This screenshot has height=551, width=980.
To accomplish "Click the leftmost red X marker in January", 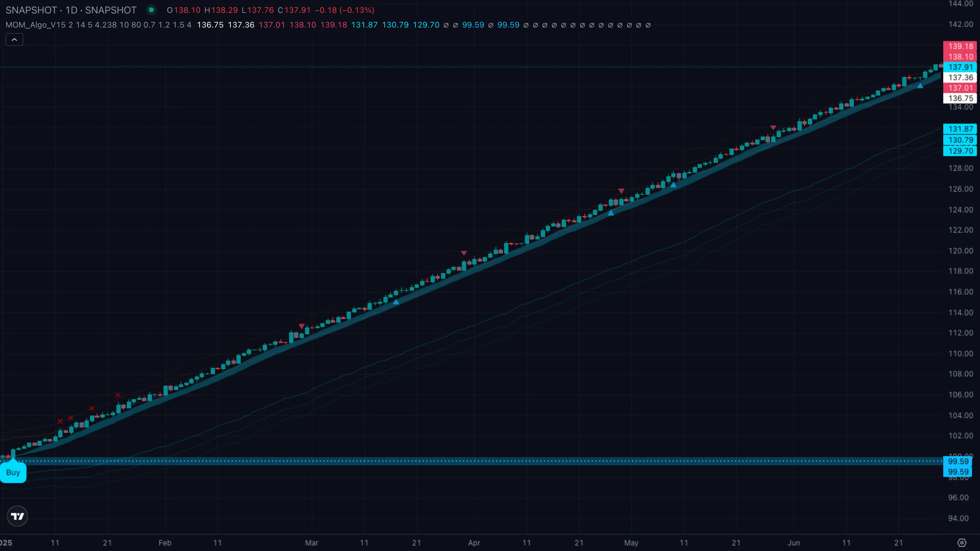I will (x=60, y=421).
